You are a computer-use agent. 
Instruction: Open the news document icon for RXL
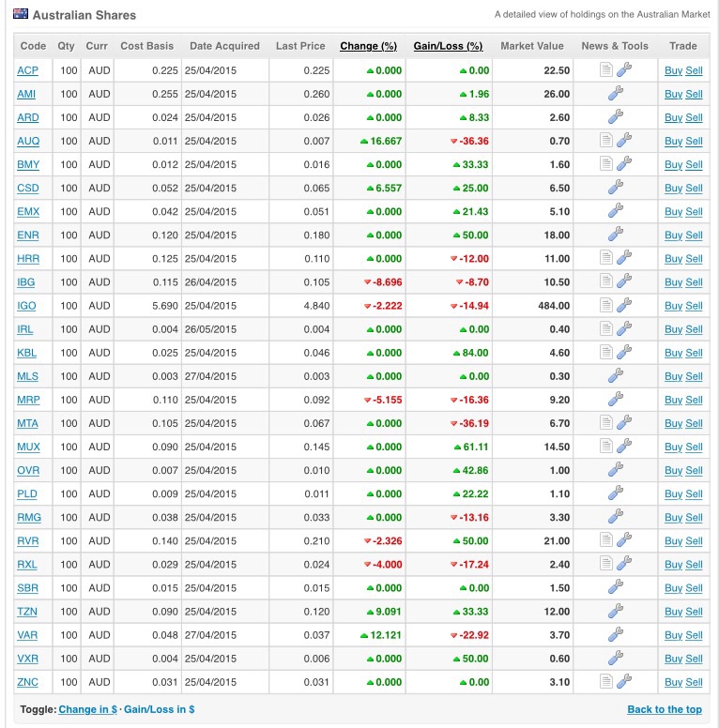tap(605, 564)
